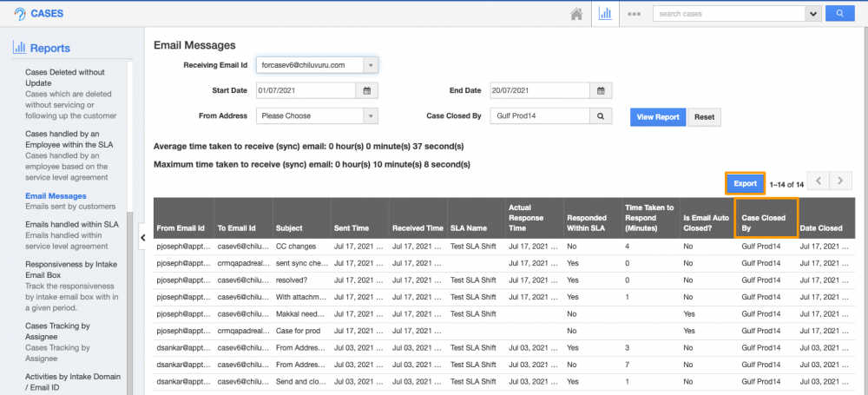868x395 pixels.
Task: Click the blue search magnifier button
Action: [839, 14]
